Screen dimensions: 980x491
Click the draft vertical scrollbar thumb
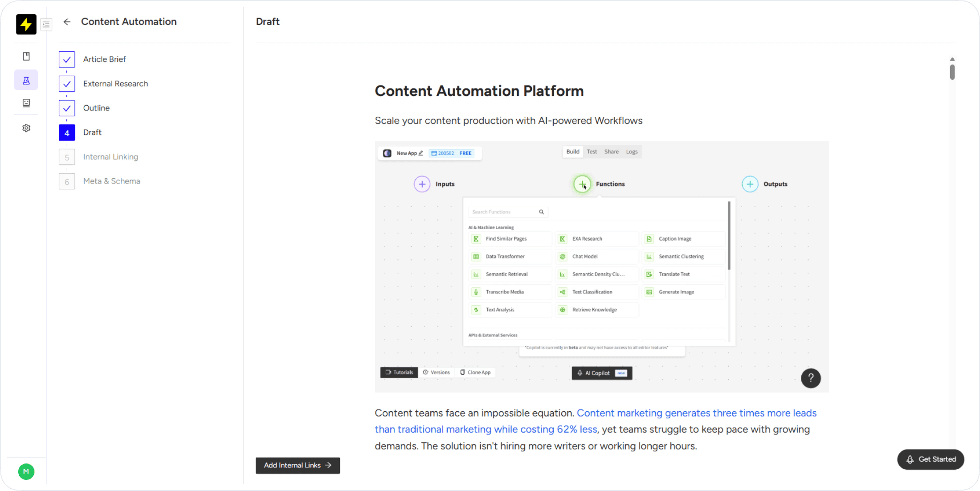(952, 72)
